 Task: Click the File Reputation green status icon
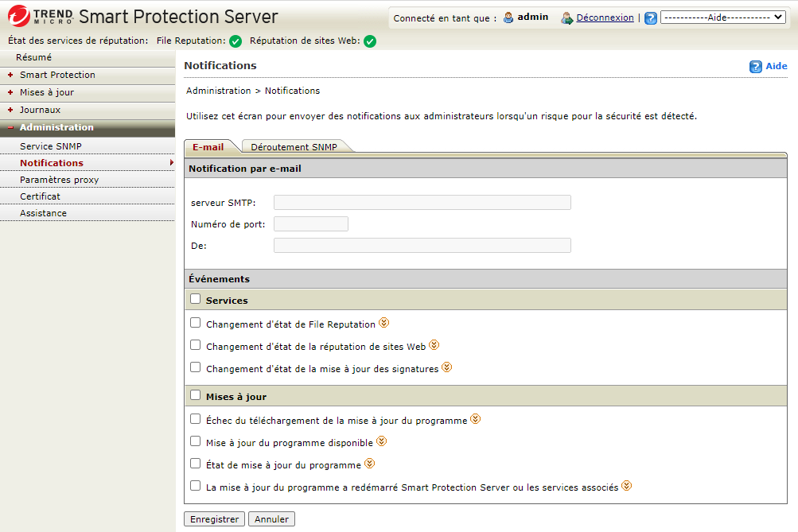click(236, 41)
